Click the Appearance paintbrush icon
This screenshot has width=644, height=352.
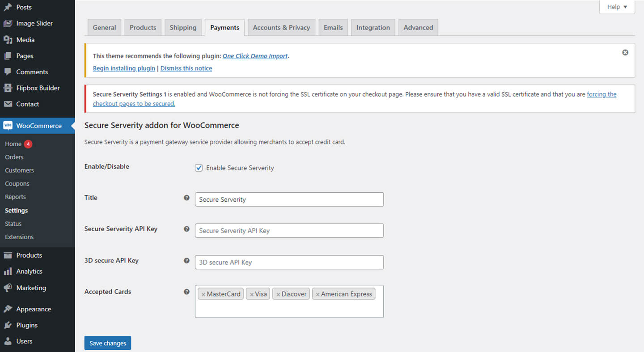pyautogui.click(x=8, y=309)
